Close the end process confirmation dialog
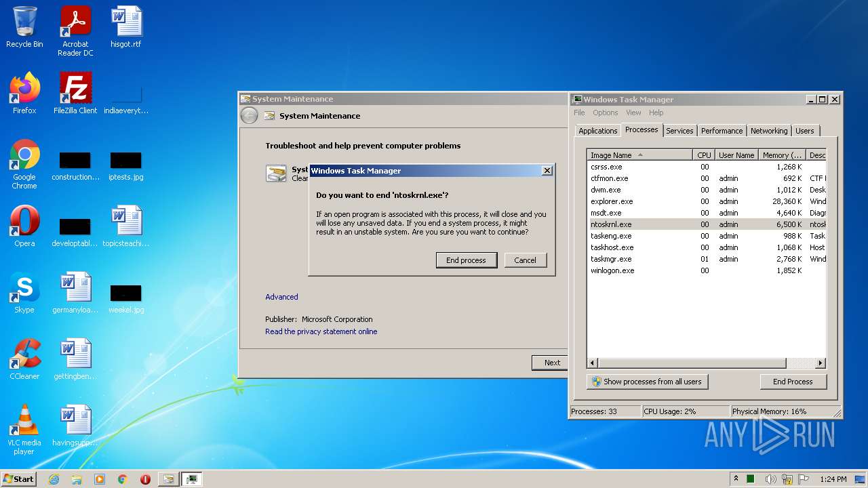Viewport: 868px width, 488px height. click(x=547, y=171)
